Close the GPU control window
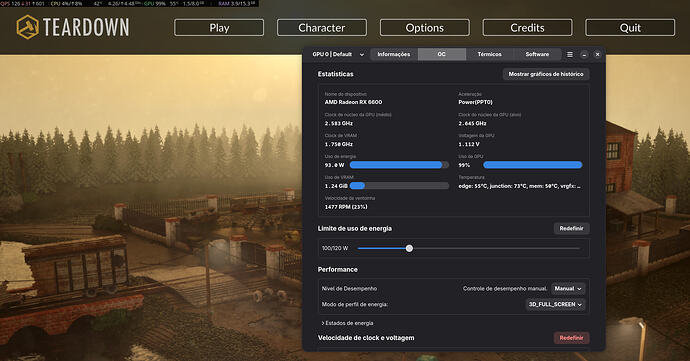This screenshot has width=690, height=361. 597,55
